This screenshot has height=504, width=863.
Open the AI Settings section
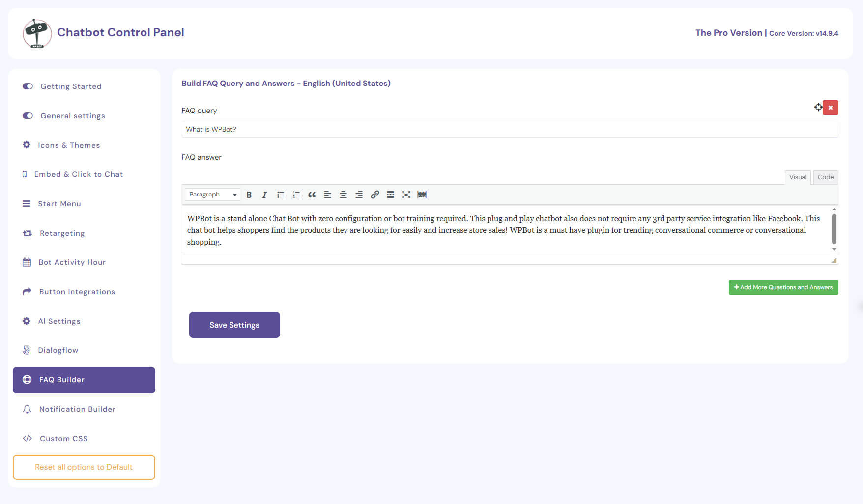[x=59, y=321]
